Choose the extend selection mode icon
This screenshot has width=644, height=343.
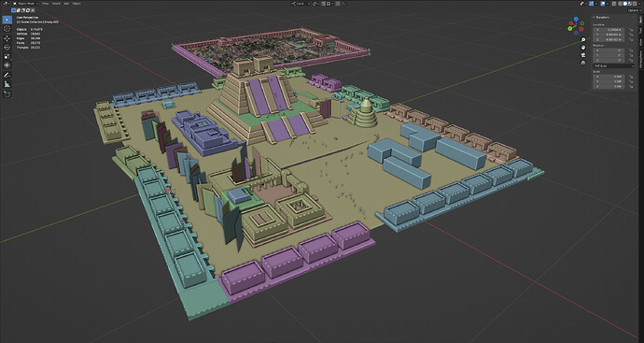coord(19,10)
